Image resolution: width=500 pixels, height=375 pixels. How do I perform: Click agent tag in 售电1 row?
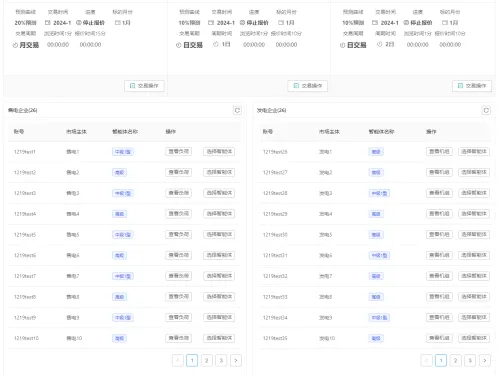(123, 152)
